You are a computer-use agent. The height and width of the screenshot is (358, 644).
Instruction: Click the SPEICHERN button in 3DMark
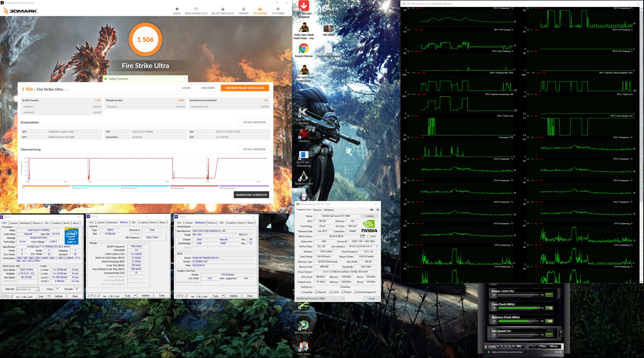tap(208, 88)
